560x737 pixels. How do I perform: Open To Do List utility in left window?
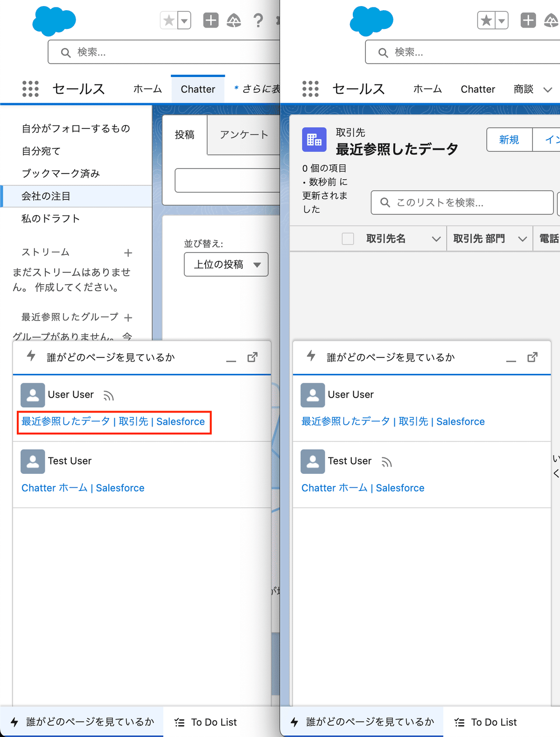point(205,722)
